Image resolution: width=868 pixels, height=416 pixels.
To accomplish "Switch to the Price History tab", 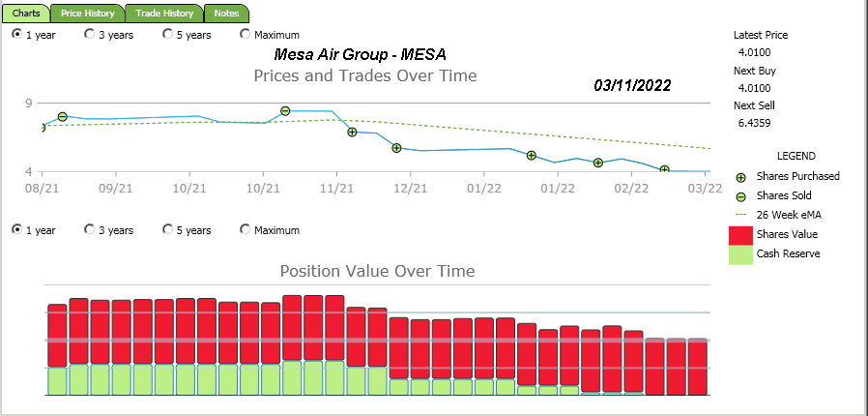I will click(87, 14).
